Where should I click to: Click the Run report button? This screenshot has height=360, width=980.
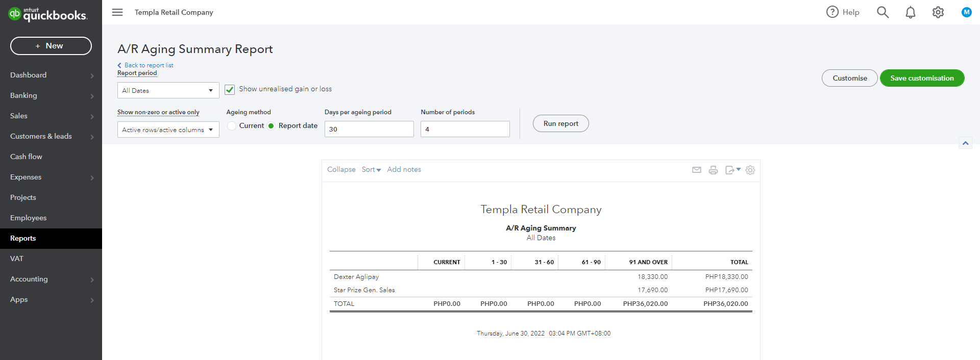560,123
